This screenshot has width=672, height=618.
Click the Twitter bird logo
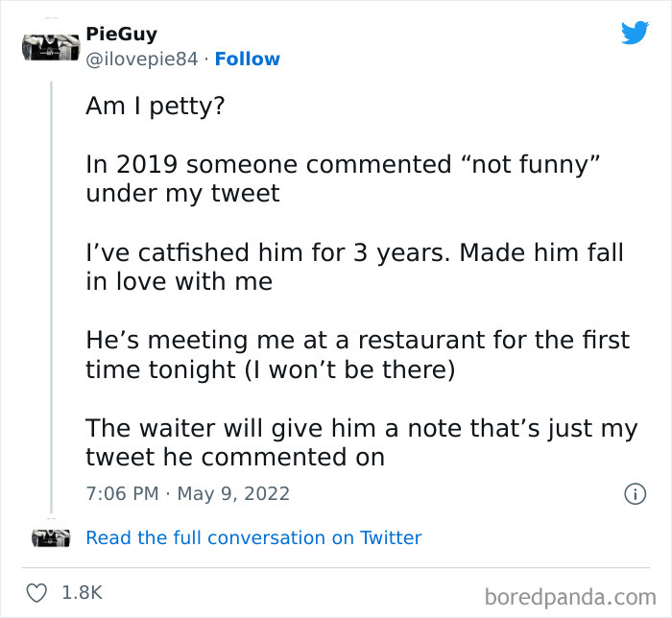pos(635,33)
